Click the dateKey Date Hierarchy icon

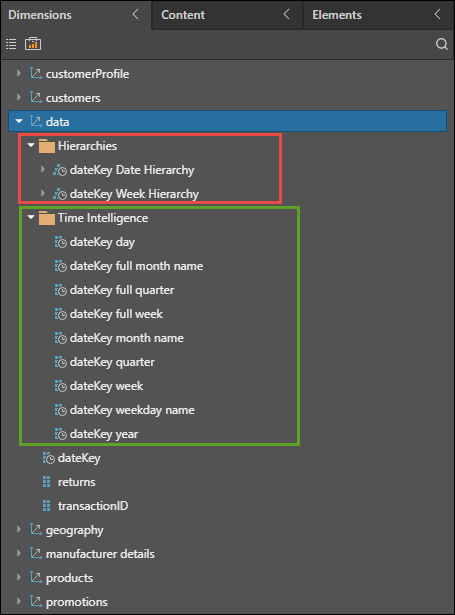click(x=60, y=170)
